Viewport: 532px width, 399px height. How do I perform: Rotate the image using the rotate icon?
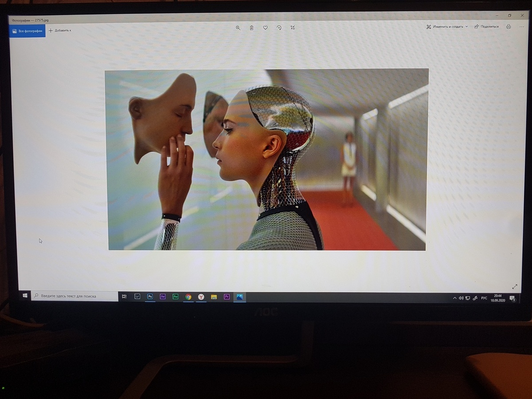[279, 27]
